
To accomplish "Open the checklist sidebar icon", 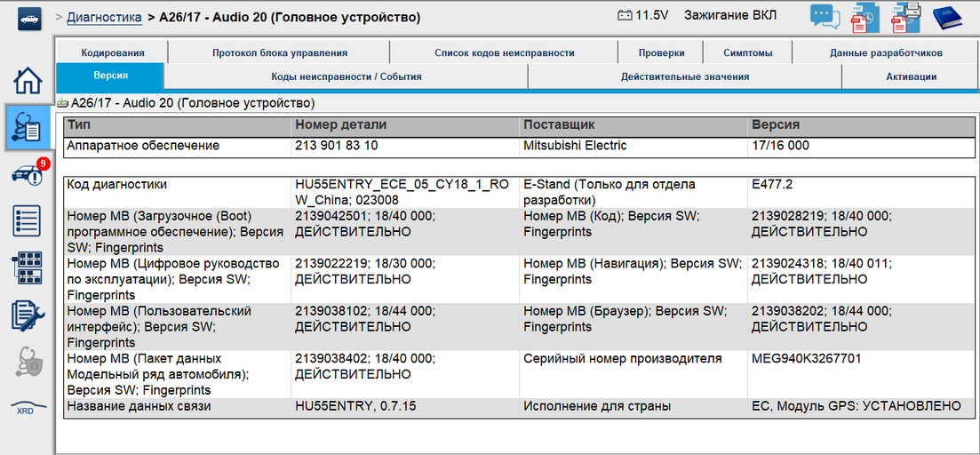I will 28,220.
